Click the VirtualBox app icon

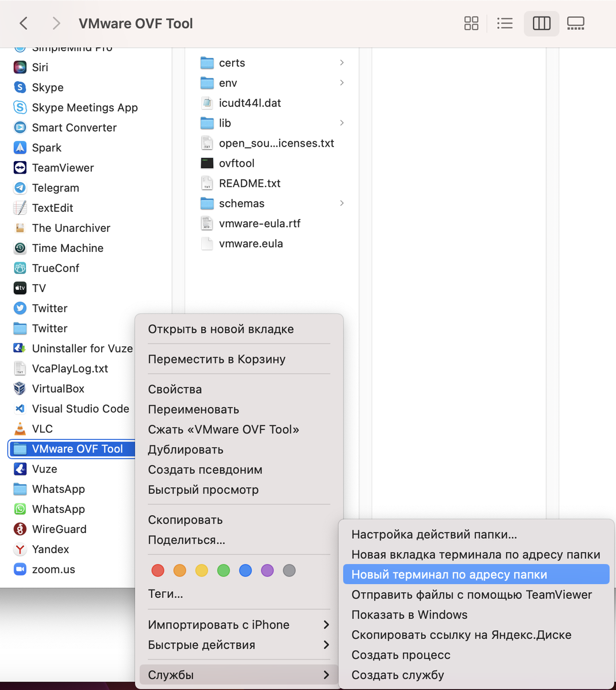20,389
